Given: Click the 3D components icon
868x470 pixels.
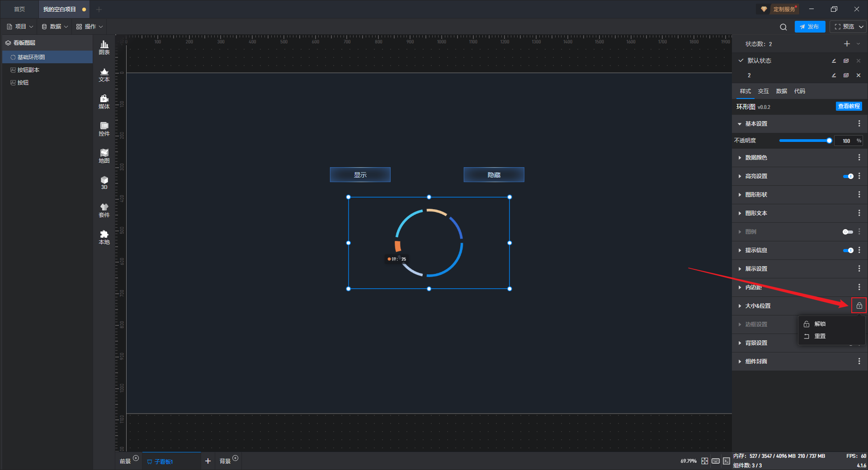Looking at the screenshot, I should point(104,183).
